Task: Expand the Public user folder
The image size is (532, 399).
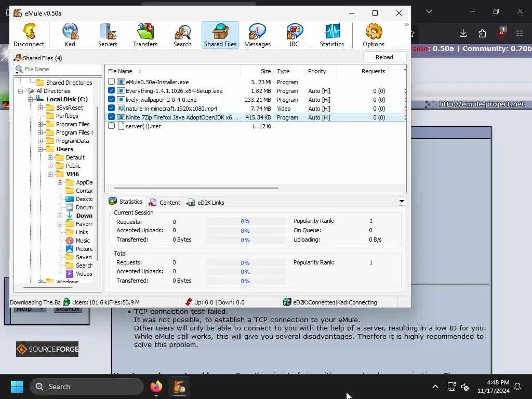Action: pos(50,166)
